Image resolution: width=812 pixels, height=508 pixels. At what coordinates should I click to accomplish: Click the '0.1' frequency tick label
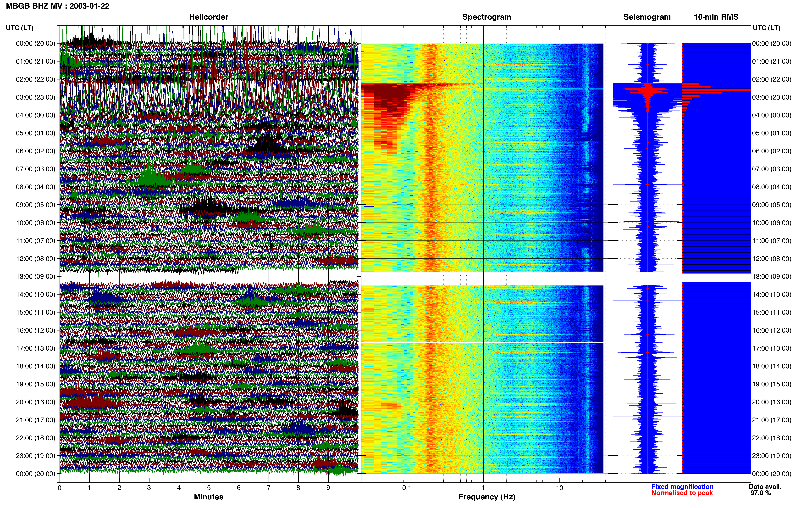coord(407,488)
